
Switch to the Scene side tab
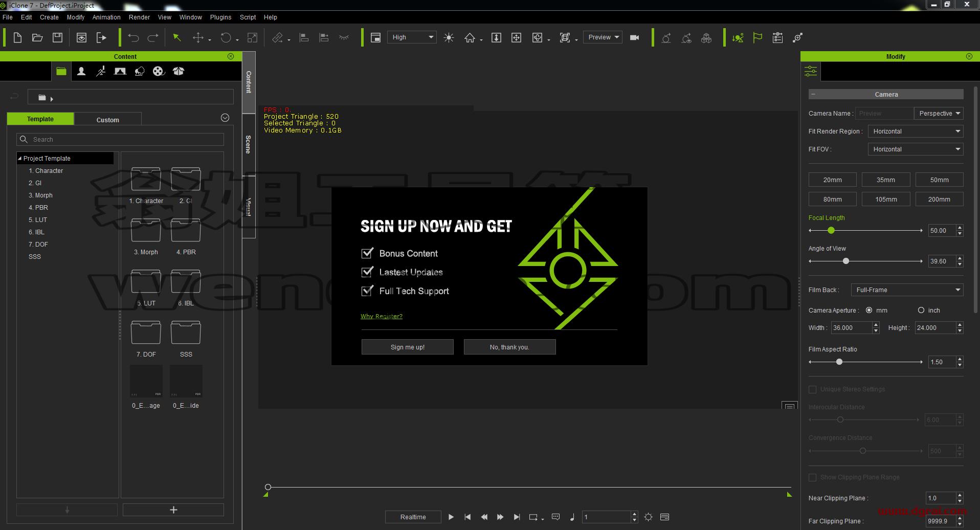(x=249, y=144)
